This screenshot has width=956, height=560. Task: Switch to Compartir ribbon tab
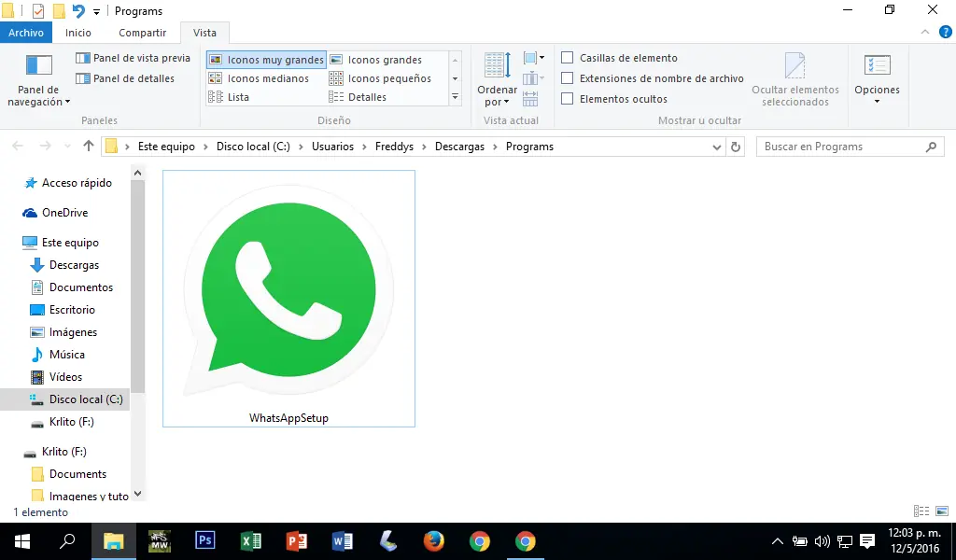click(x=143, y=33)
